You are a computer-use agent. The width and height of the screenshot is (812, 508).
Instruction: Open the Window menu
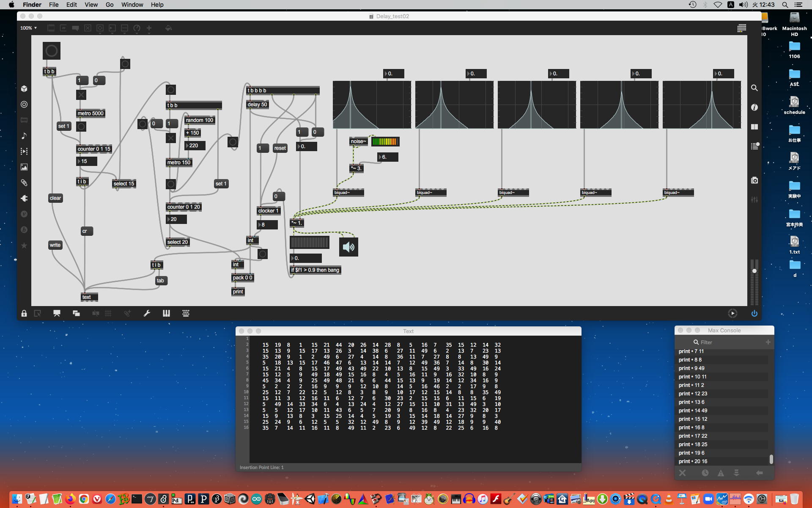132,5
